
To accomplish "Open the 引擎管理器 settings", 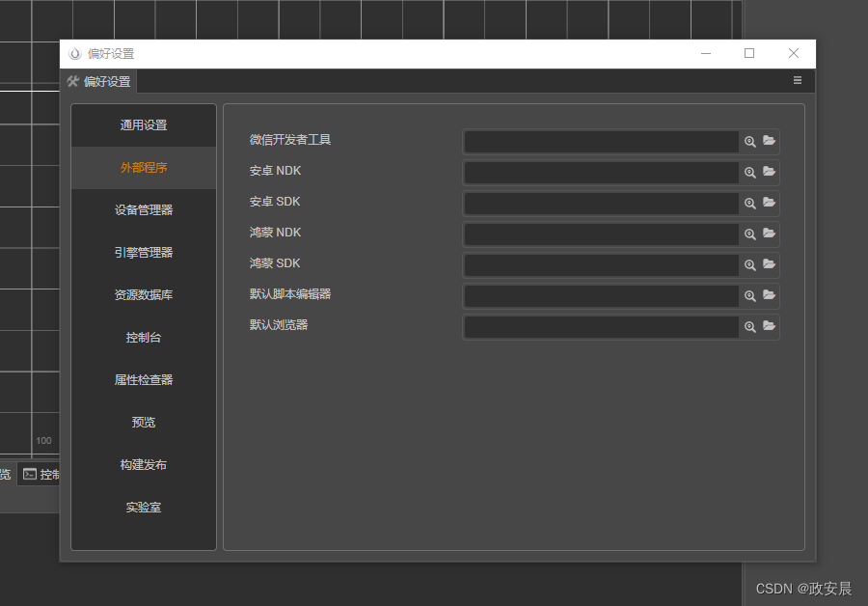I will [144, 253].
